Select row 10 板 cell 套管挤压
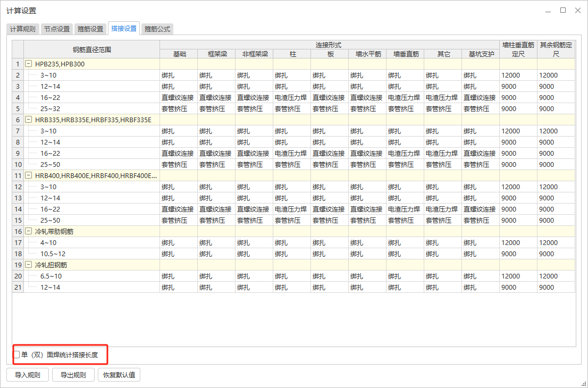 pyautogui.click(x=330, y=165)
